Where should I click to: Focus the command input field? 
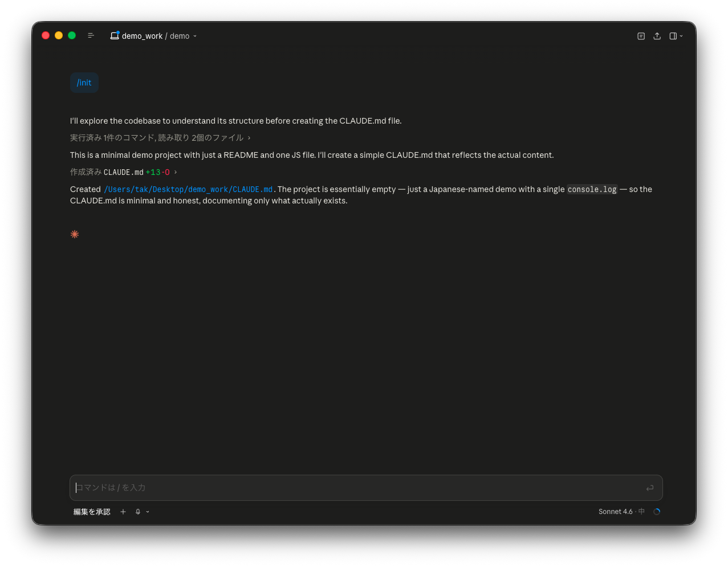366,488
